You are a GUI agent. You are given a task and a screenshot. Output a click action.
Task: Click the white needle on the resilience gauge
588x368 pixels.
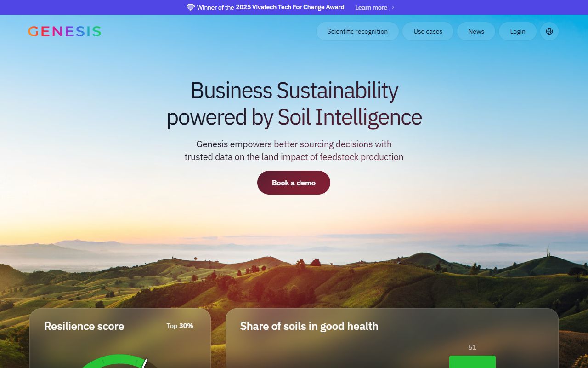[144, 363]
